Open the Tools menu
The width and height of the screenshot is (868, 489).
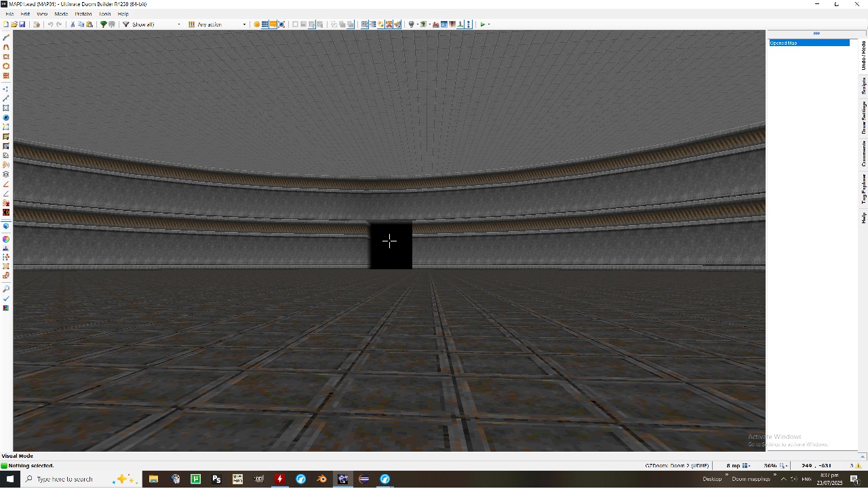click(105, 14)
